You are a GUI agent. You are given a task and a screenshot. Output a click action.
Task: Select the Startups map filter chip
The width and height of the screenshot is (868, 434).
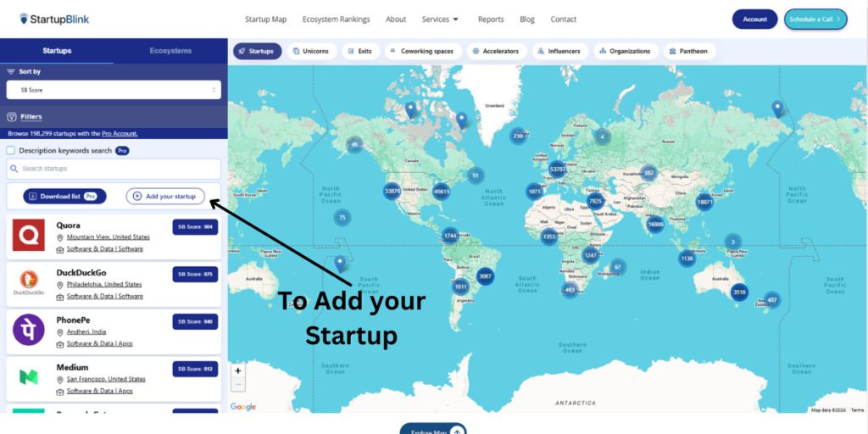pos(257,51)
